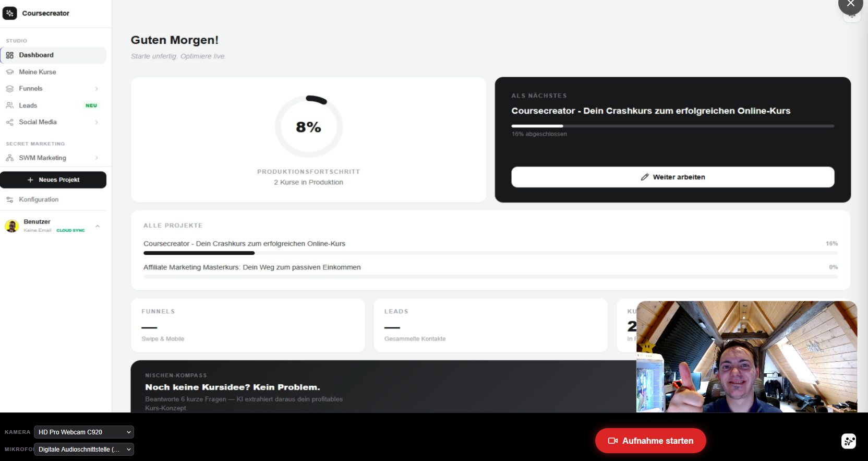Viewport: 868px width, 461px height.
Task: Close the overlay with the X button
Action: 851,4
